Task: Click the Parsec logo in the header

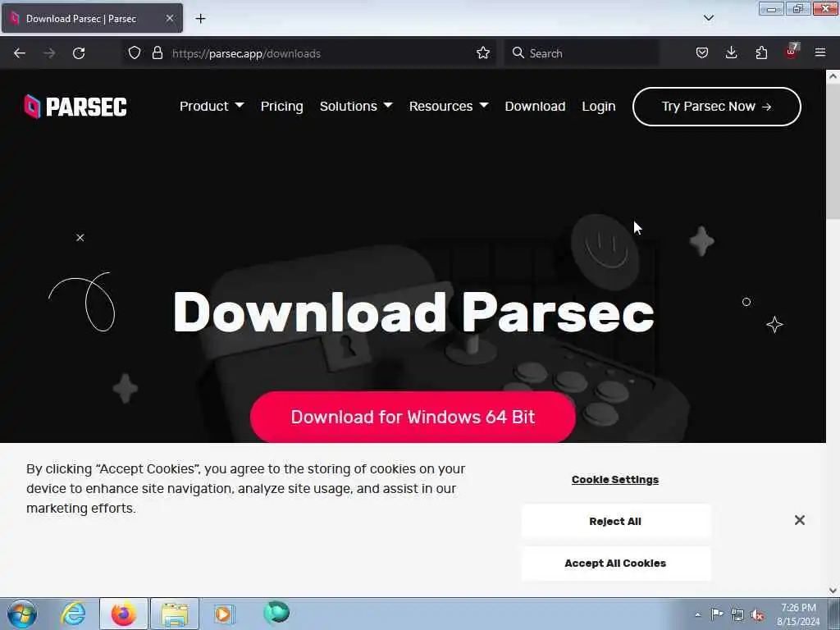Action: pos(75,107)
